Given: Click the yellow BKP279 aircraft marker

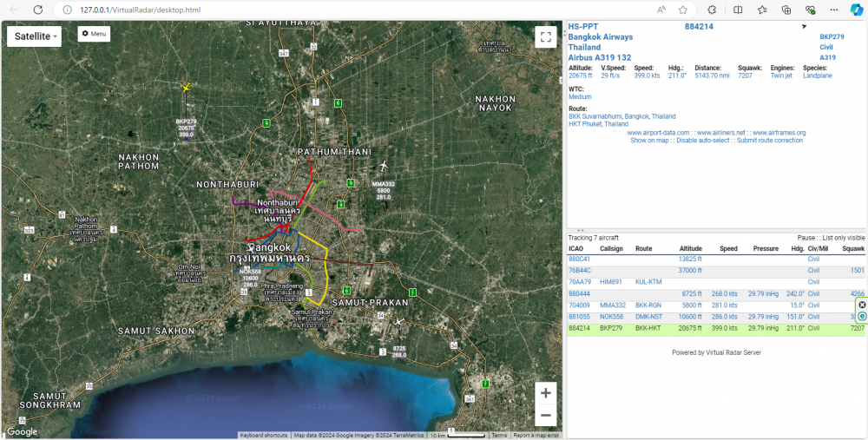Looking at the screenshot, I should coord(186,87).
